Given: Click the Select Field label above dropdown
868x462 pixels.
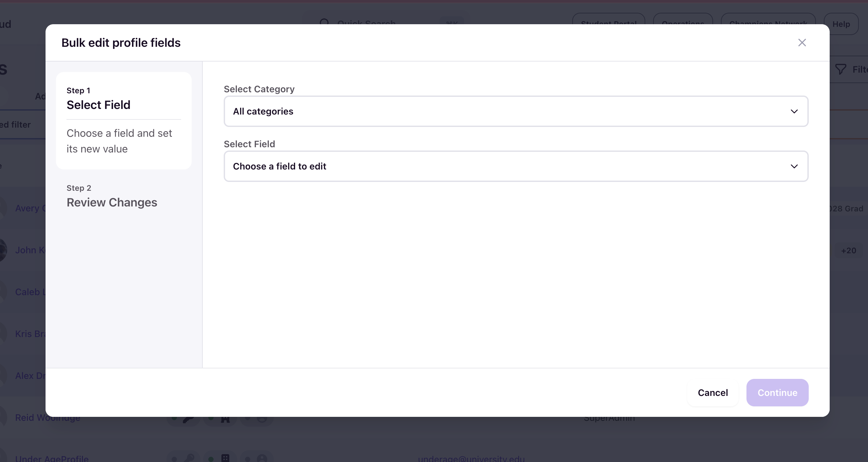Looking at the screenshot, I should click(249, 144).
